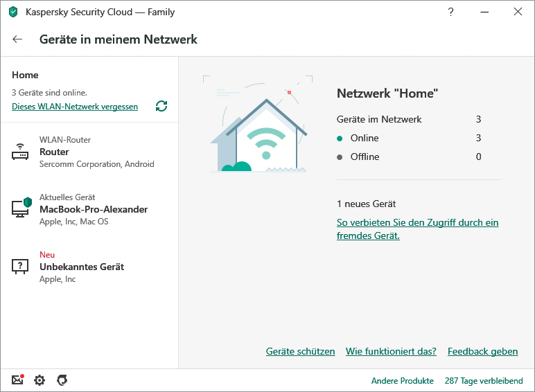Refresh the network device list

coord(161,106)
